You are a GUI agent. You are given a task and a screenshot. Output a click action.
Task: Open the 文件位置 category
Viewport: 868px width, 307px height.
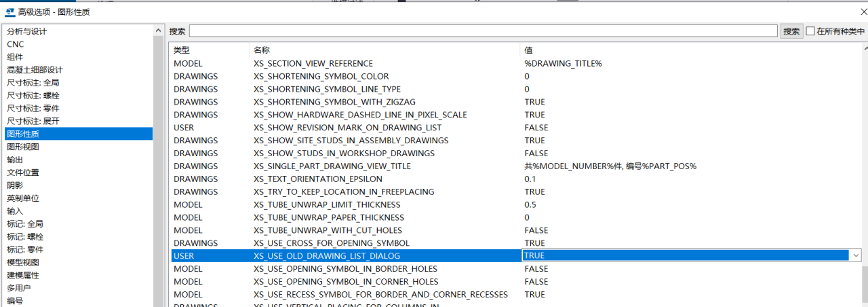coord(23,173)
